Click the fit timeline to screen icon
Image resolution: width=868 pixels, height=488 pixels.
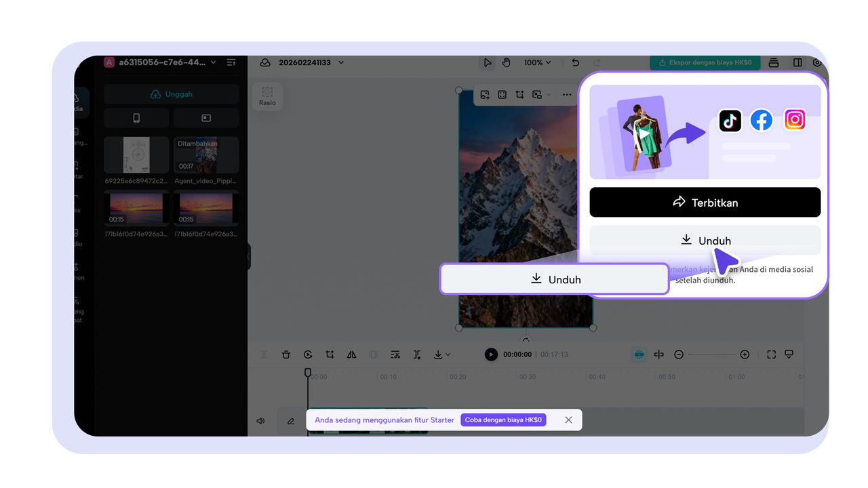pos(771,354)
